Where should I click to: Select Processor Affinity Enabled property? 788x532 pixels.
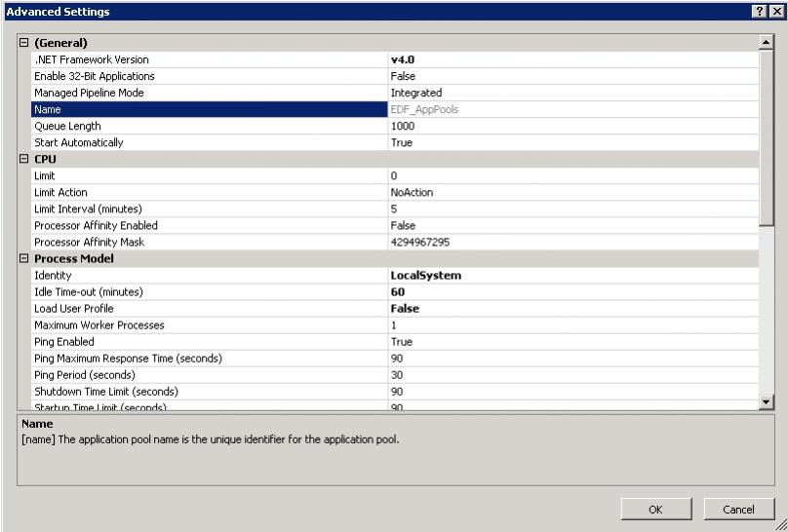click(209, 225)
